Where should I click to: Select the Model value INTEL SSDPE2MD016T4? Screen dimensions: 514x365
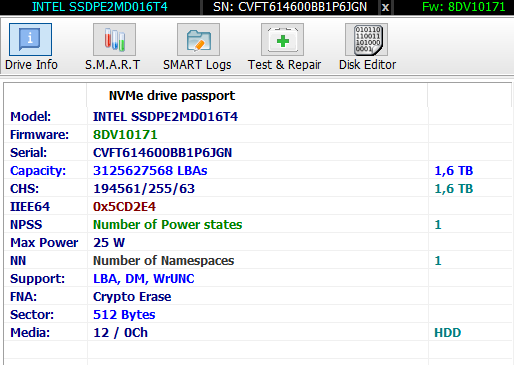tap(165, 117)
